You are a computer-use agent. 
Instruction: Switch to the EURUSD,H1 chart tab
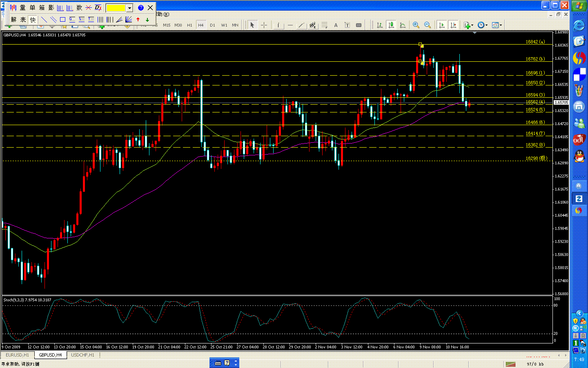18,355
